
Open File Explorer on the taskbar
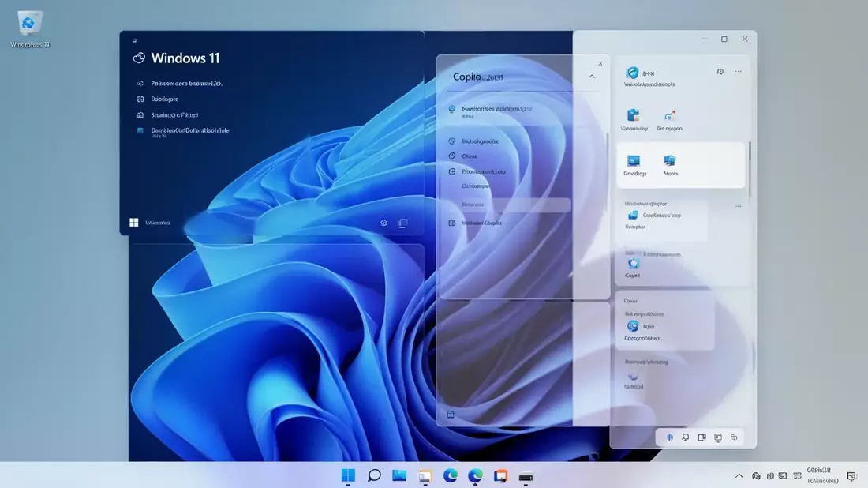[425, 476]
